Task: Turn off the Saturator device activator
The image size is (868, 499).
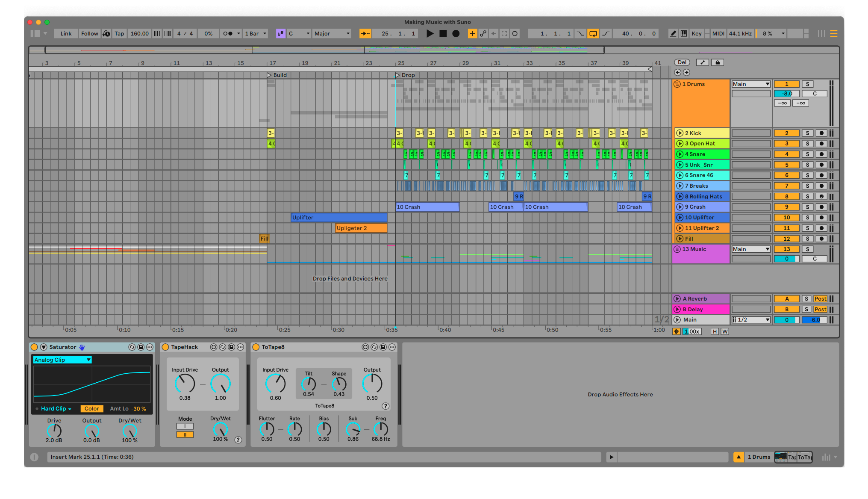Action: tap(34, 347)
